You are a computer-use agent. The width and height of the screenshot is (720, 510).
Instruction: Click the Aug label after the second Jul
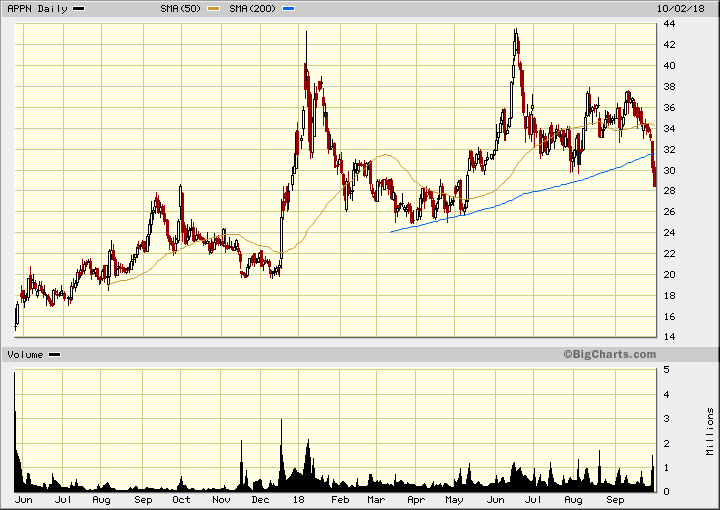[574, 500]
